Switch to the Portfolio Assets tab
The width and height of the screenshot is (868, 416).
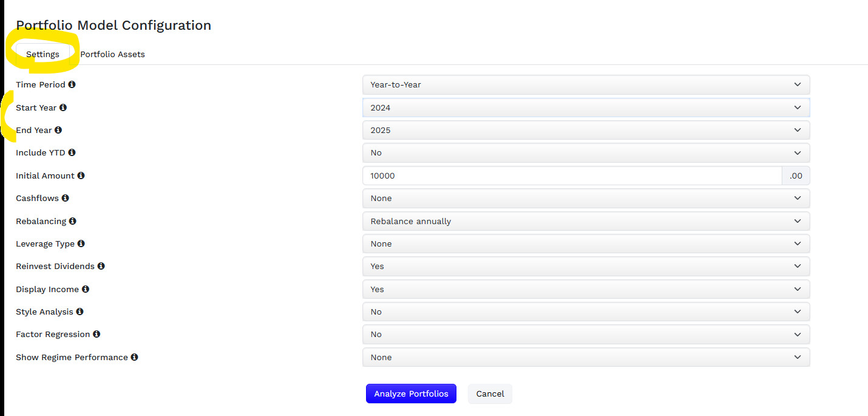[112, 54]
